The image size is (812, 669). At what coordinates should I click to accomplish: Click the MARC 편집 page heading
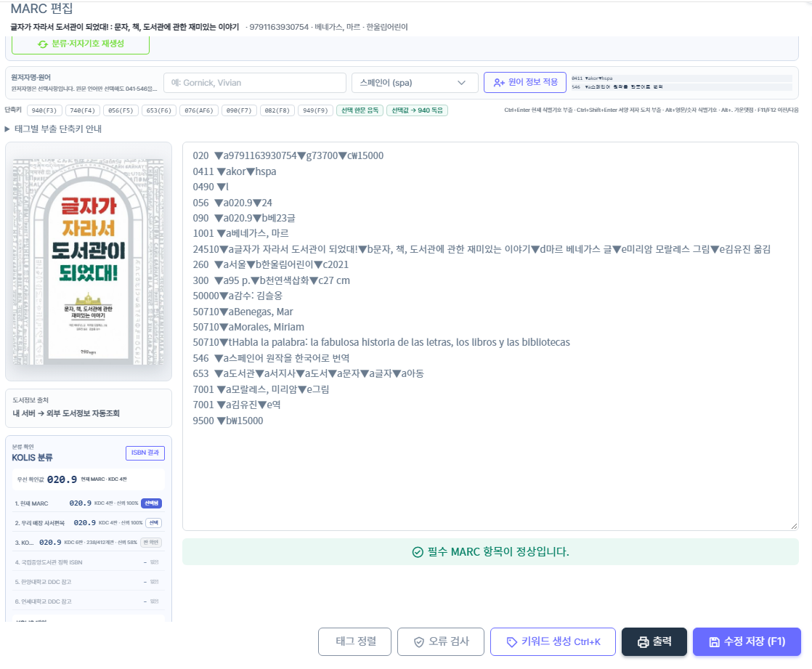(x=41, y=9)
